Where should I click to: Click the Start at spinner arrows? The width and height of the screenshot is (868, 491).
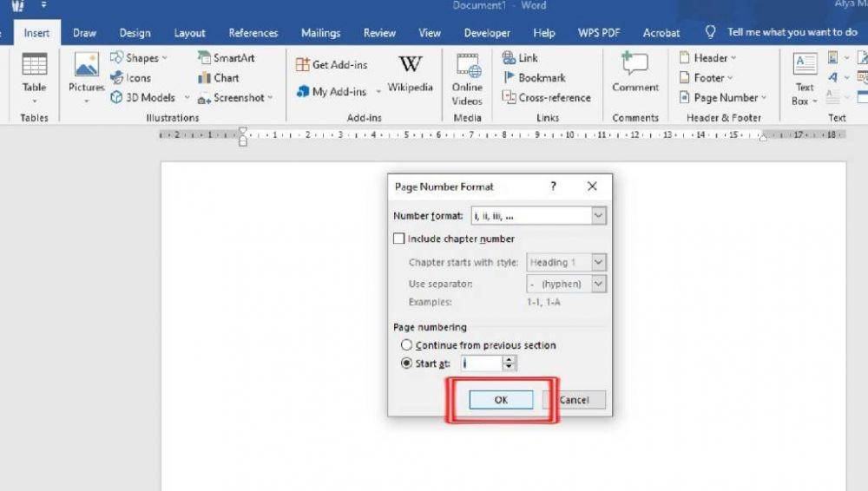tap(510, 363)
